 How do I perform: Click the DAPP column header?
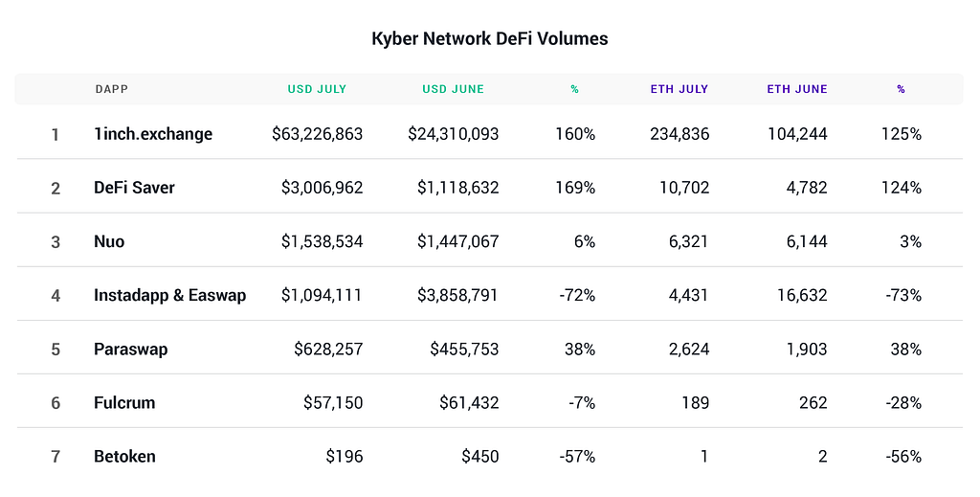click(x=111, y=89)
